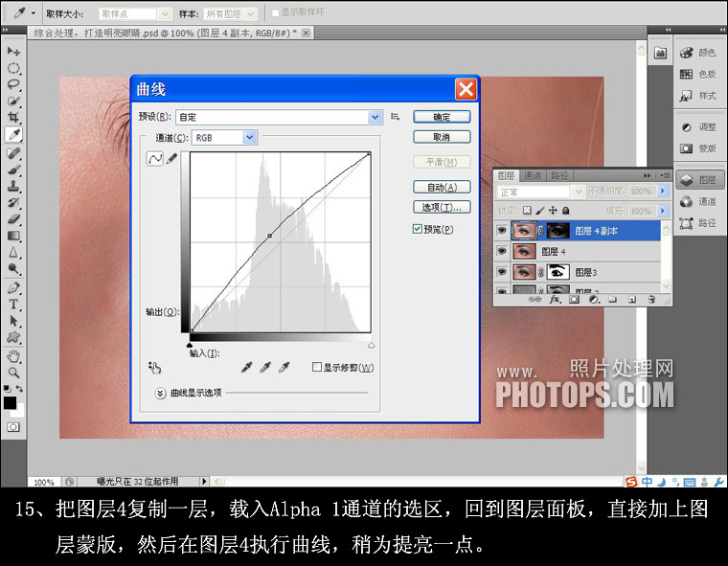Hide layer 图层 4 visibility eye
This screenshot has height=566, width=728.
point(501,251)
